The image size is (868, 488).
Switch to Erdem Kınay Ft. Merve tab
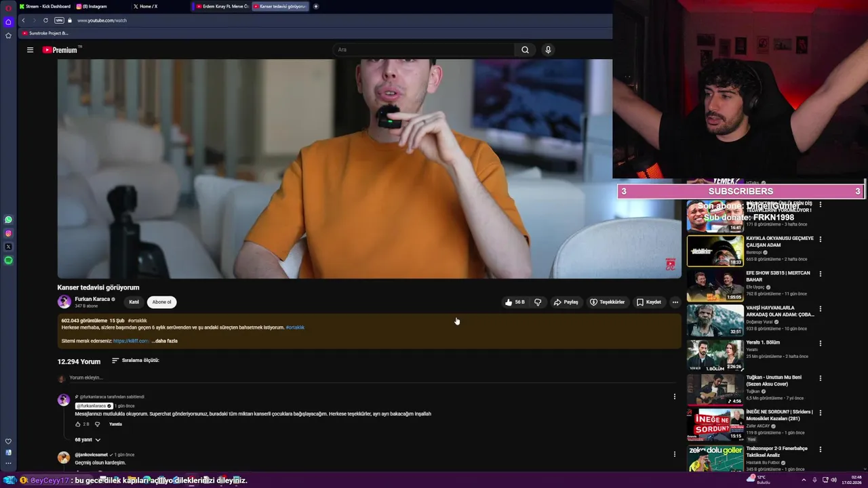(x=222, y=6)
